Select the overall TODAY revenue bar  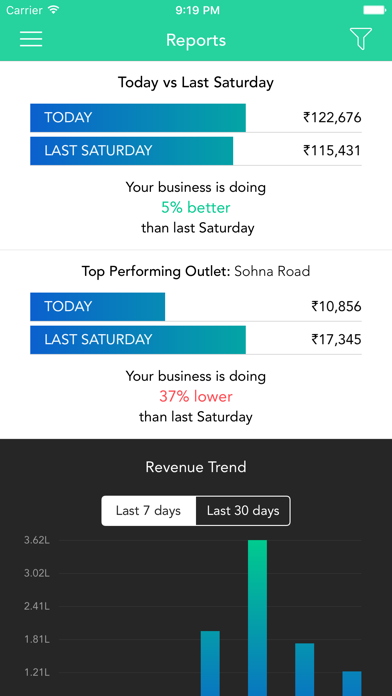(138, 118)
